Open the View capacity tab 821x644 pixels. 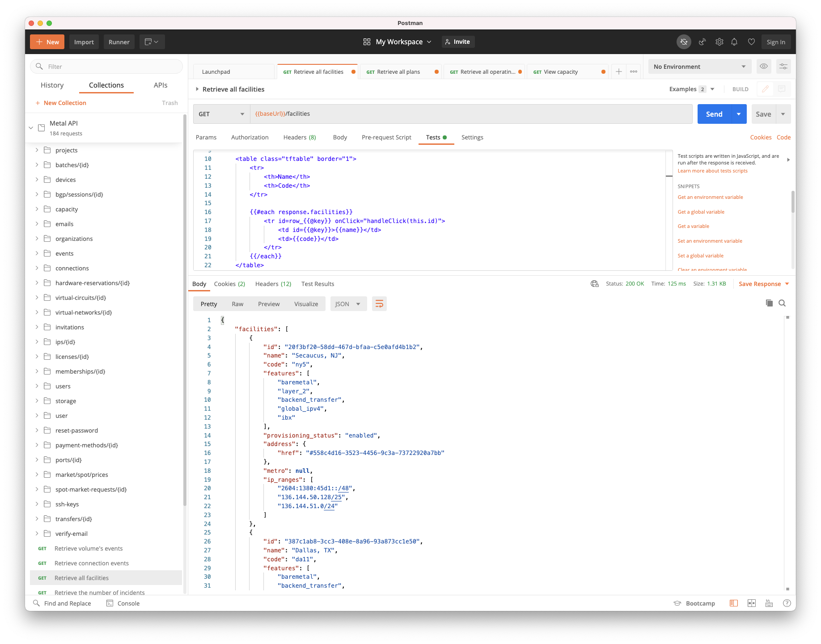pyautogui.click(x=568, y=72)
